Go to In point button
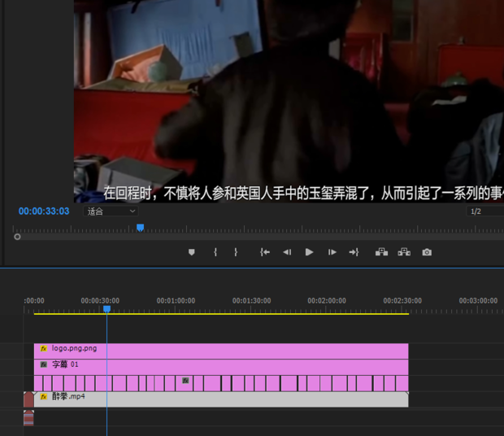Viewport: 504px width, 436px height. tap(265, 252)
